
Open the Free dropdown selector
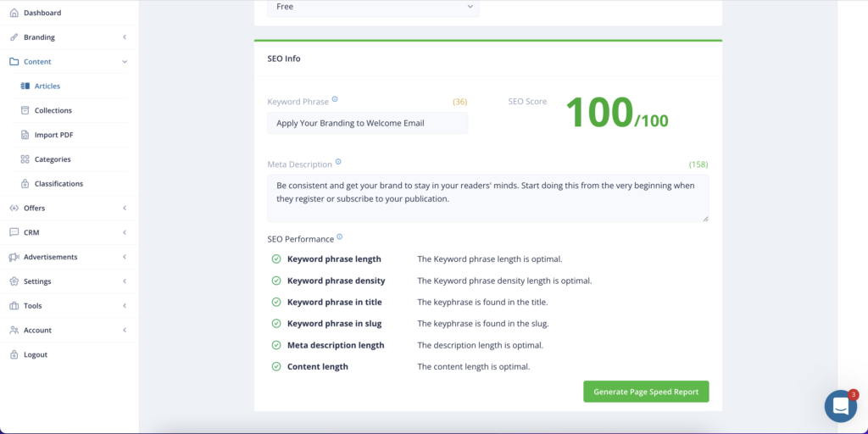coord(373,8)
